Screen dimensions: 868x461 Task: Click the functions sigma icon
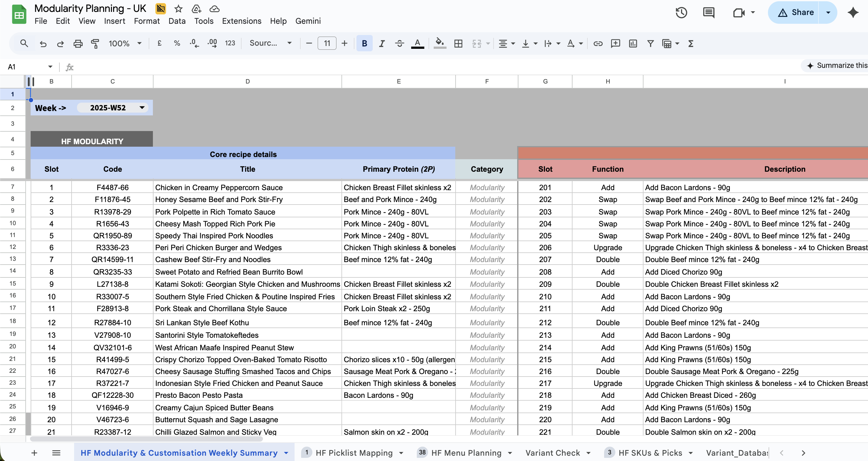[x=691, y=43]
